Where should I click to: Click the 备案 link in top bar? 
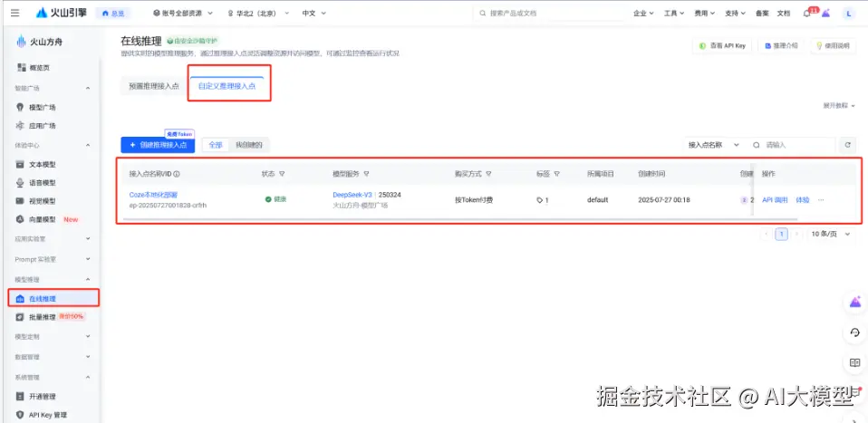pos(762,14)
